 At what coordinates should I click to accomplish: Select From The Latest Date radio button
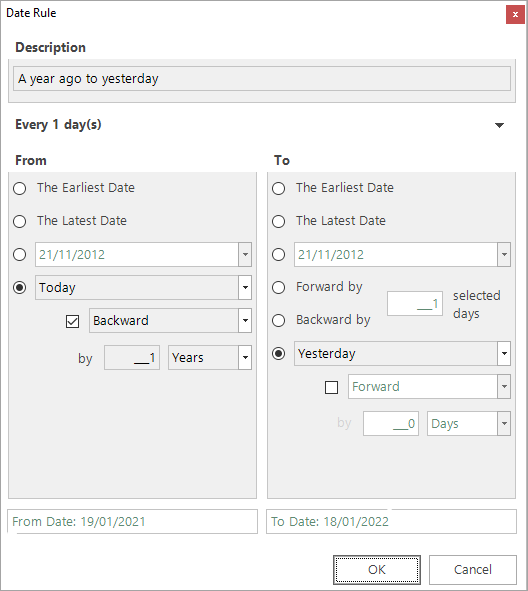pyautogui.click(x=20, y=221)
